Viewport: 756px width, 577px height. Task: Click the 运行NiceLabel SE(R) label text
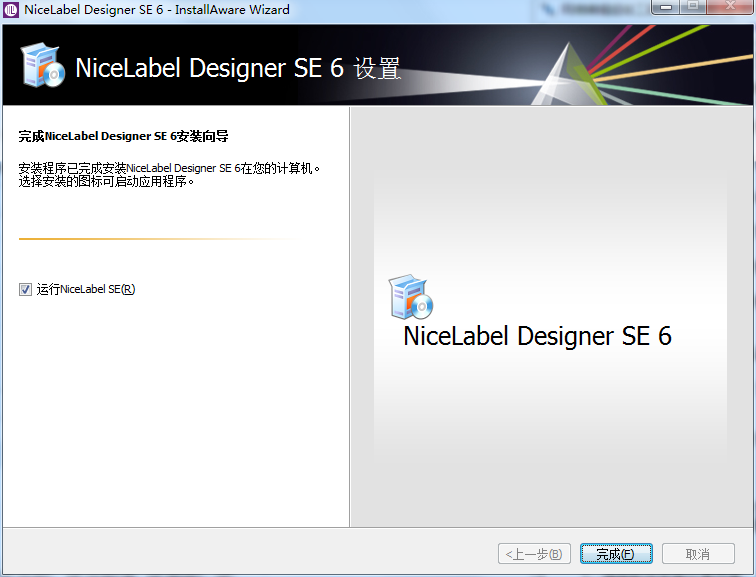(86, 289)
